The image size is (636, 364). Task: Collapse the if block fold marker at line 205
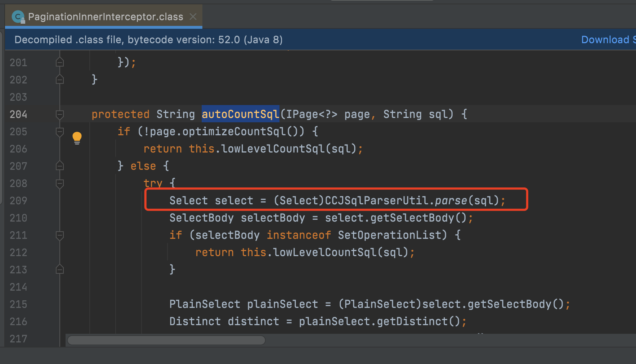pos(59,132)
